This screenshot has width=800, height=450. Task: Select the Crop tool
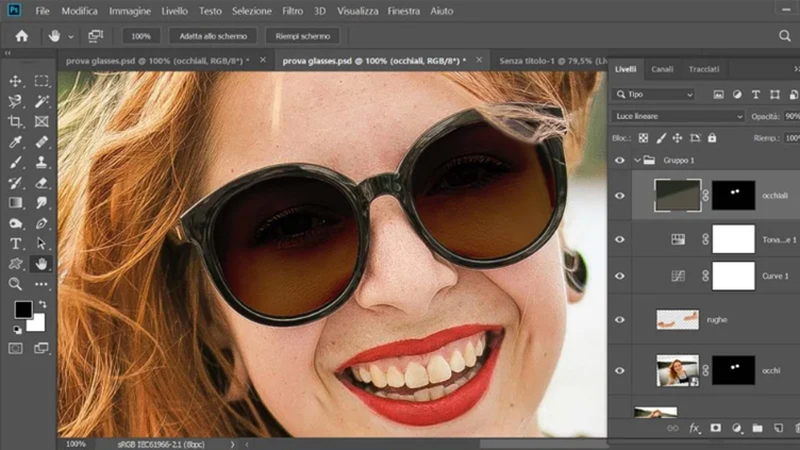15,121
